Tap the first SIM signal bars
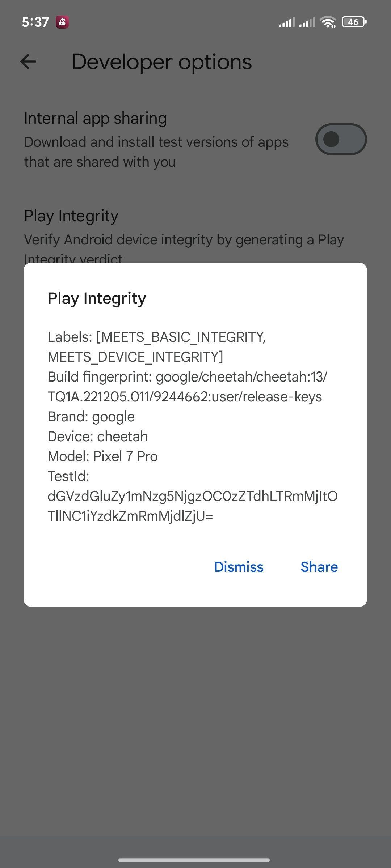 (286, 22)
